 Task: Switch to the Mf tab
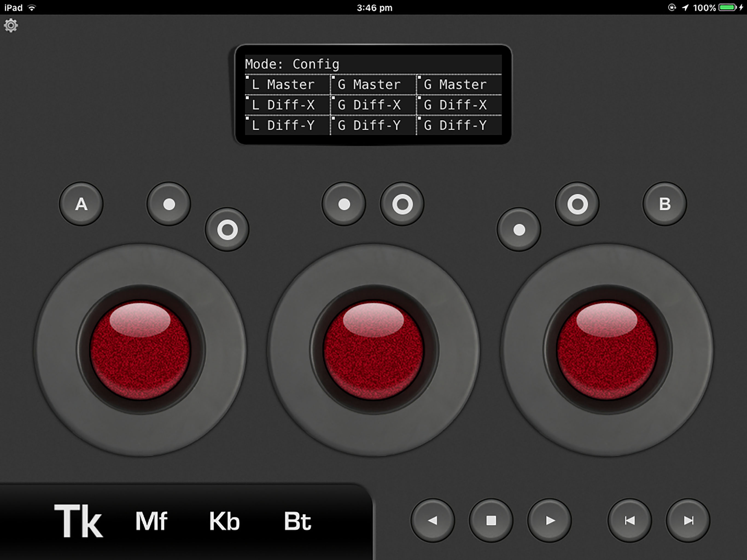[x=151, y=521]
